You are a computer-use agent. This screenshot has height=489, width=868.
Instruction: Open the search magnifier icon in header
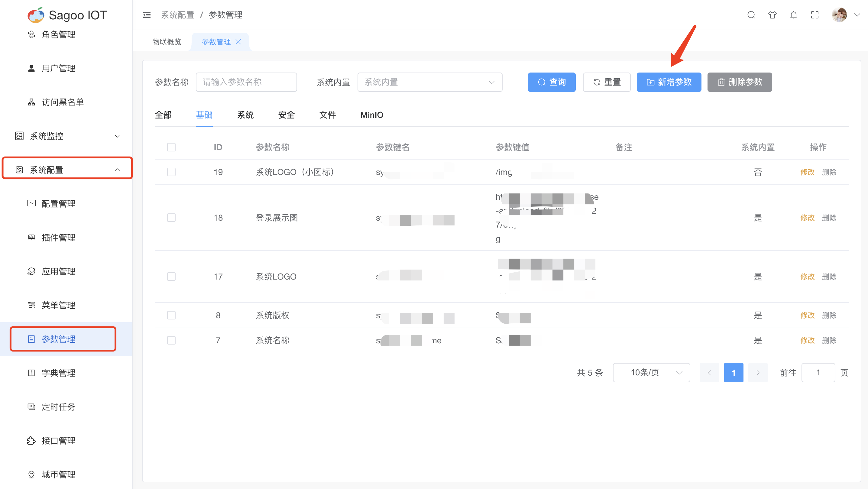[751, 15]
